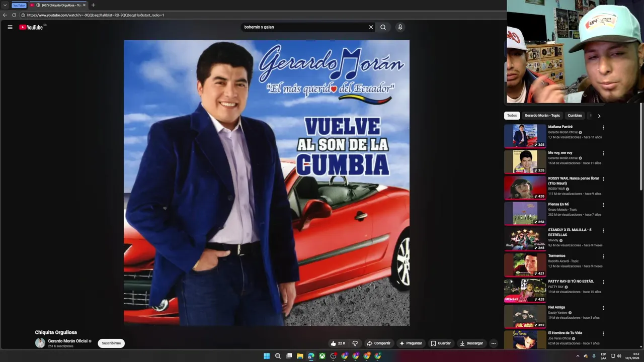Go to the YouTube home logo
This screenshot has height=362, width=644.
(x=31, y=27)
